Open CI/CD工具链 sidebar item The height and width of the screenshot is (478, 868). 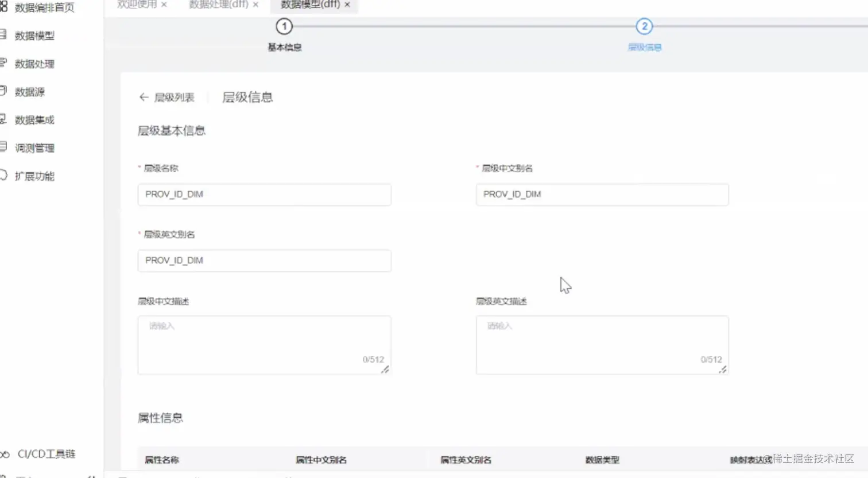[x=46, y=454]
